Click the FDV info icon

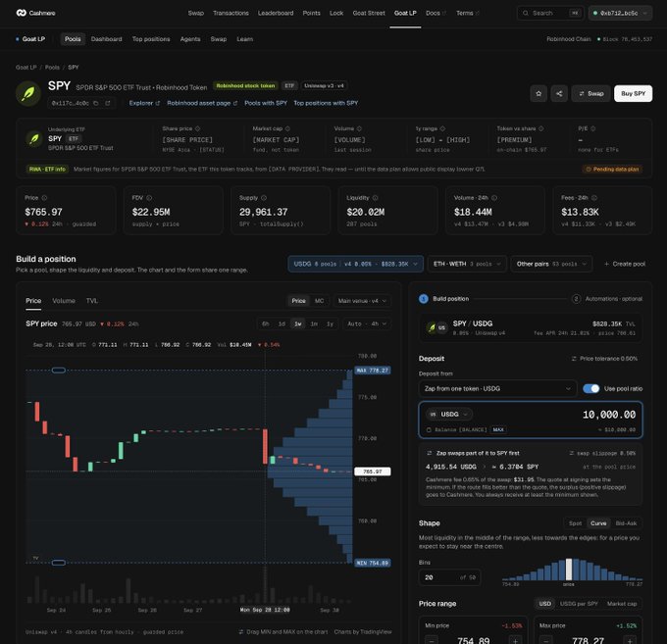point(149,198)
